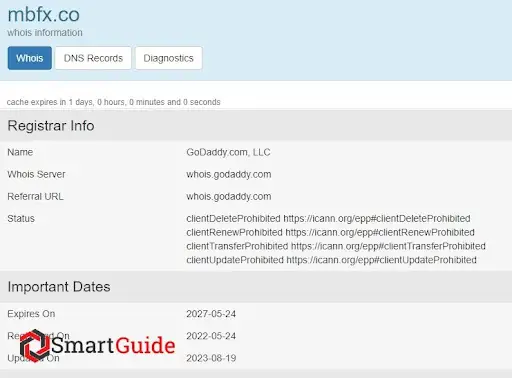
Task: Select the GoDaddy.com, LLC registrar name
Action: tap(228, 152)
